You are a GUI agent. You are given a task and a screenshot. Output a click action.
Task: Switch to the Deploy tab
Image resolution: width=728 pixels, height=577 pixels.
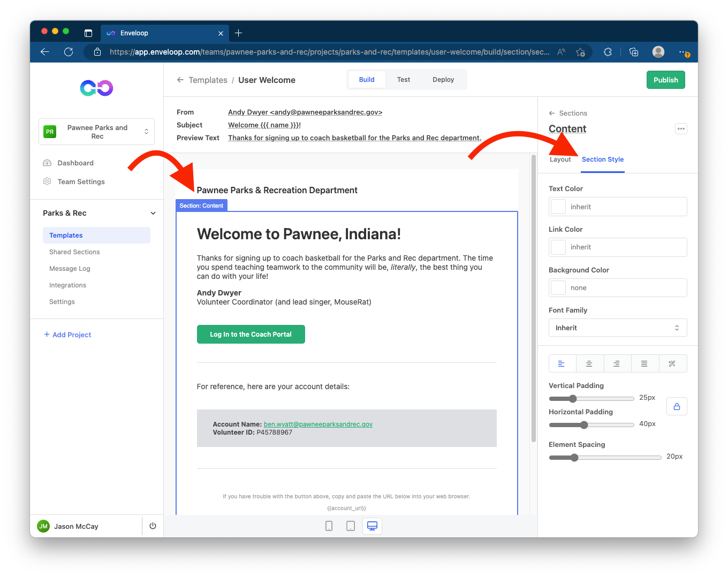click(443, 80)
